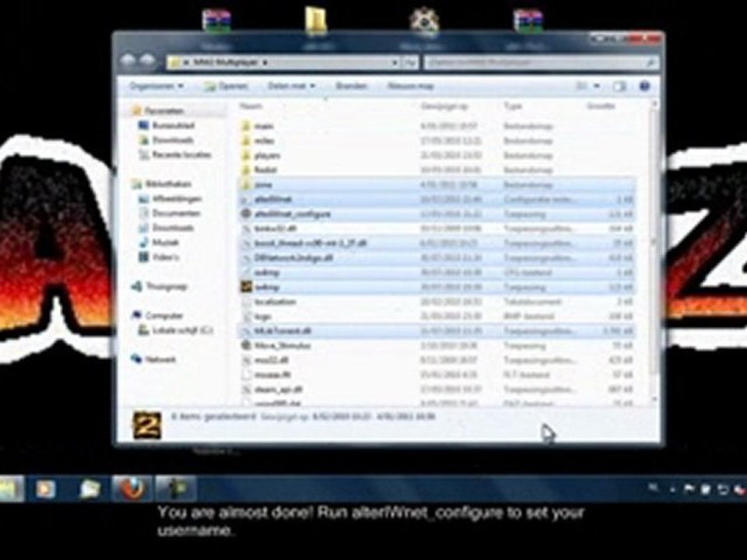Select Documenten library
Image resolution: width=747 pixels, height=560 pixels.
click(176, 213)
